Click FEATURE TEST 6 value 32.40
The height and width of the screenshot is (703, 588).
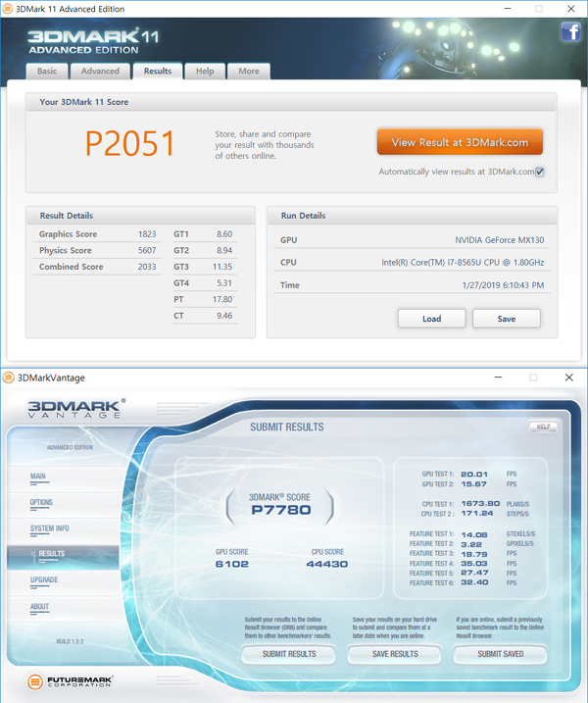pos(474,582)
